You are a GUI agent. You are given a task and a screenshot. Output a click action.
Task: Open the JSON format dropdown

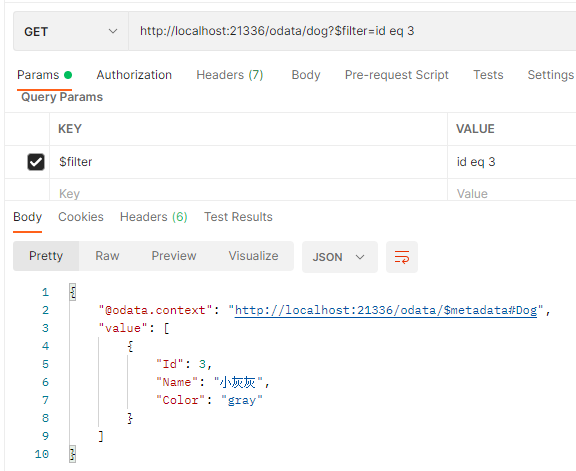click(340, 257)
